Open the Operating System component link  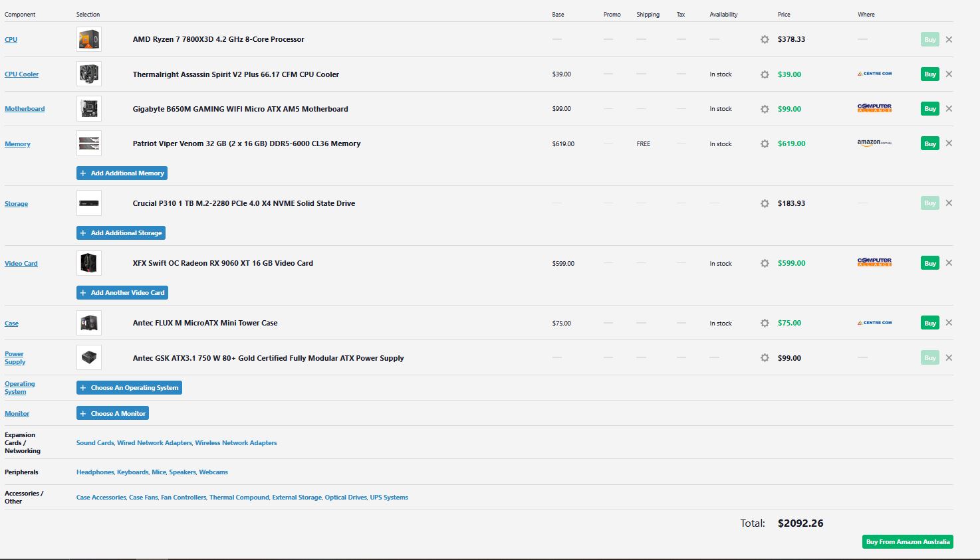20,388
